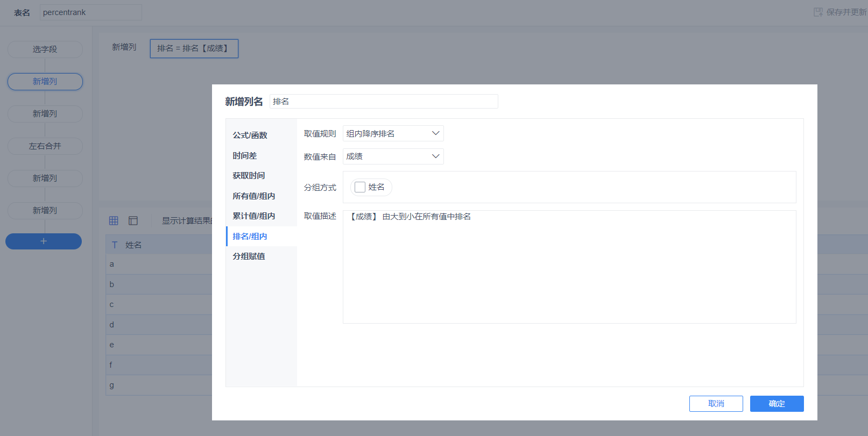Click the 排名 = 排名【成绩】 formula tag

click(x=194, y=48)
